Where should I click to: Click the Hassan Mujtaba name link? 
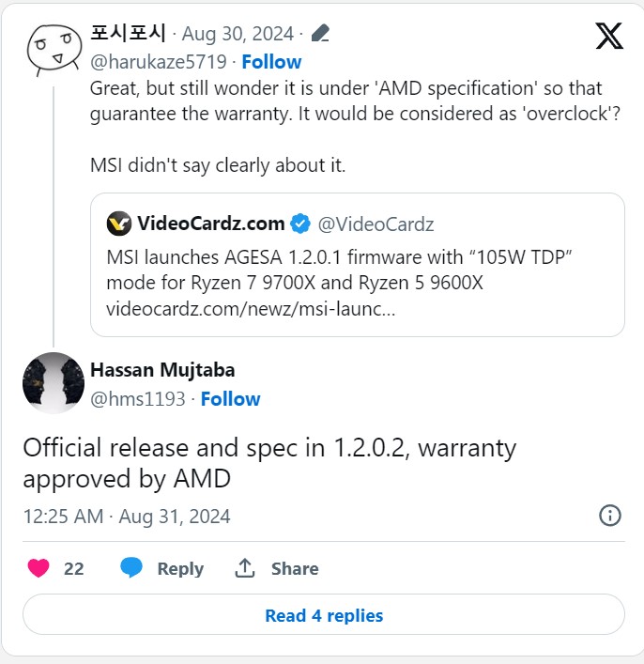pos(162,370)
